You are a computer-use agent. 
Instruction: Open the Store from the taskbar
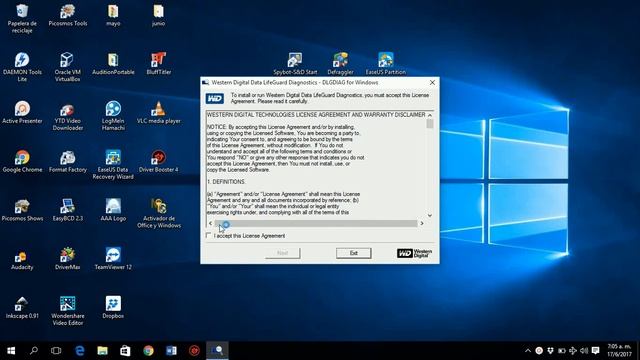pyautogui.click(x=125, y=351)
